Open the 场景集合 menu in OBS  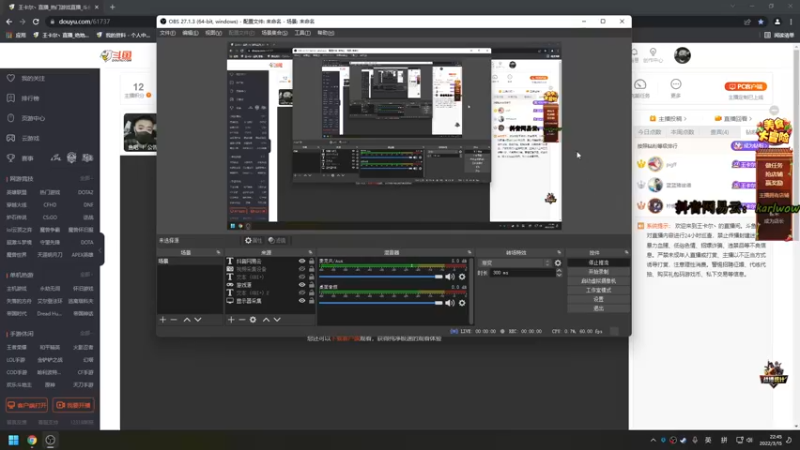point(274,33)
